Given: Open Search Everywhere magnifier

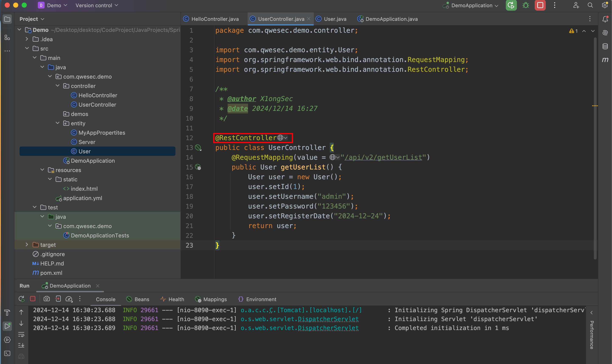Looking at the screenshot, I should click(x=590, y=5).
